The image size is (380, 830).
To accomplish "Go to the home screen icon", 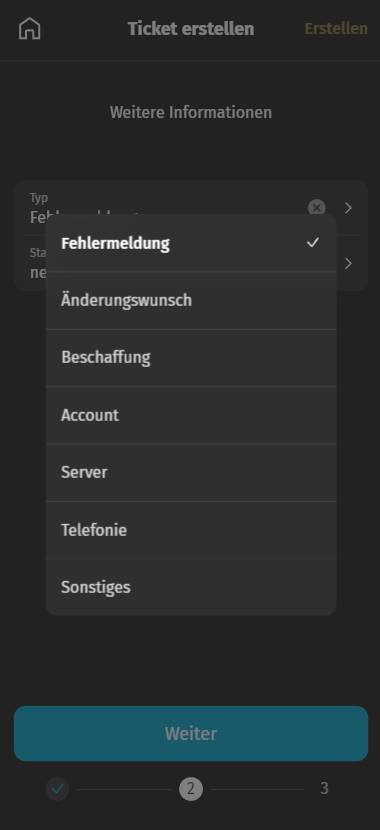I will [x=30, y=29].
